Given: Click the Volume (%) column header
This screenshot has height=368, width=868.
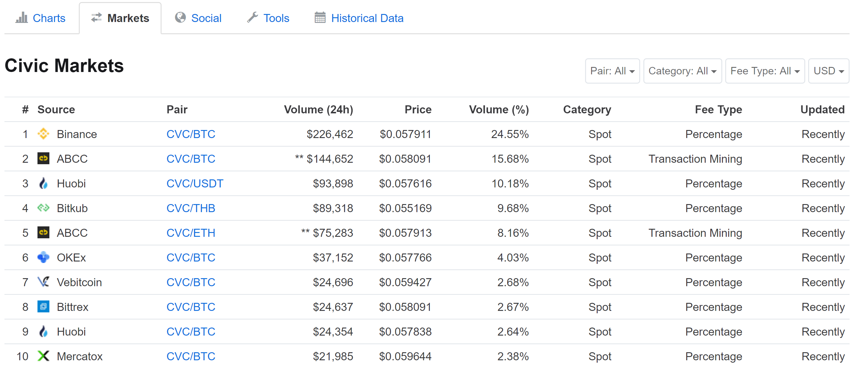Looking at the screenshot, I should [x=499, y=109].
